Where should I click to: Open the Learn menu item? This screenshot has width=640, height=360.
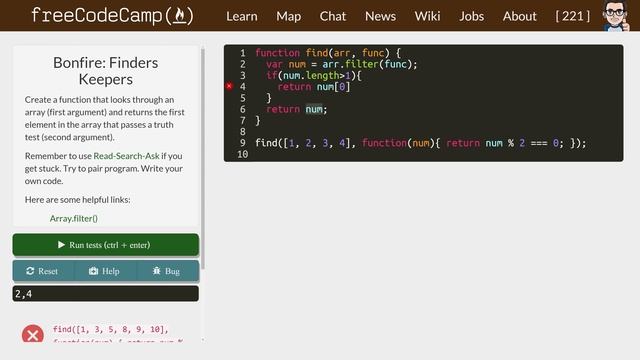click(242, 16)
